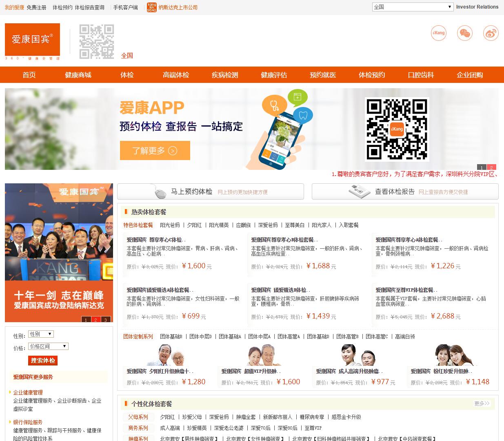Image resolution: width=504 pixels, height=441 pixels.
Task: Click the NASDAQ listed company badge icon
Action: 152,7
